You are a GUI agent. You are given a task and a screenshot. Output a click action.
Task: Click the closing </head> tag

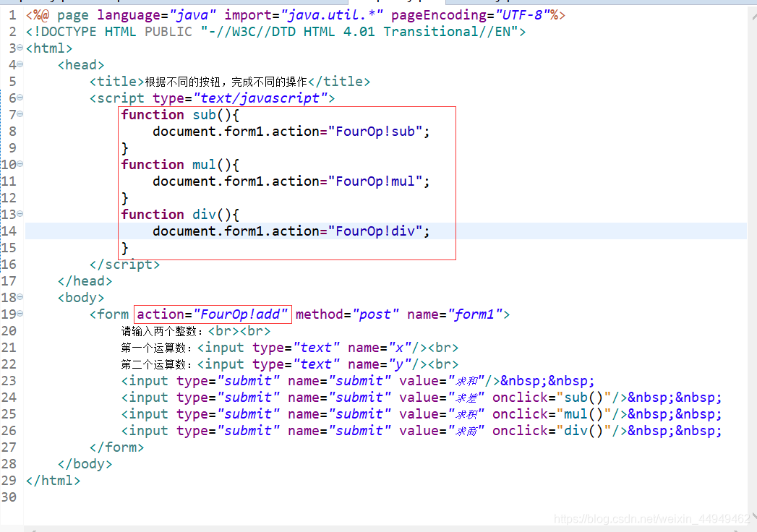point(85,281)
